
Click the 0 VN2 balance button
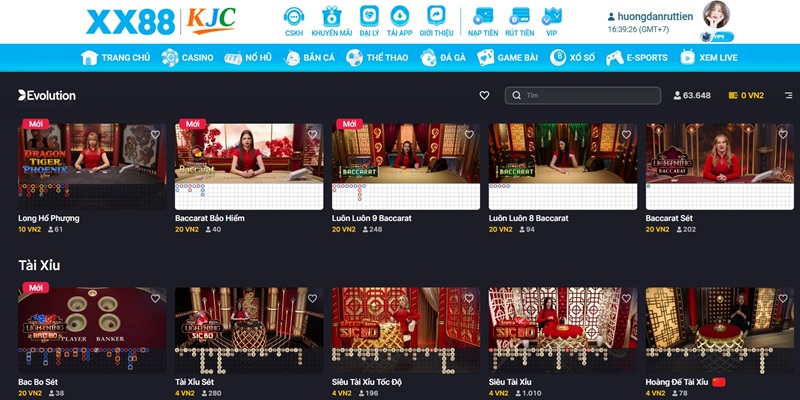[746, 96]
